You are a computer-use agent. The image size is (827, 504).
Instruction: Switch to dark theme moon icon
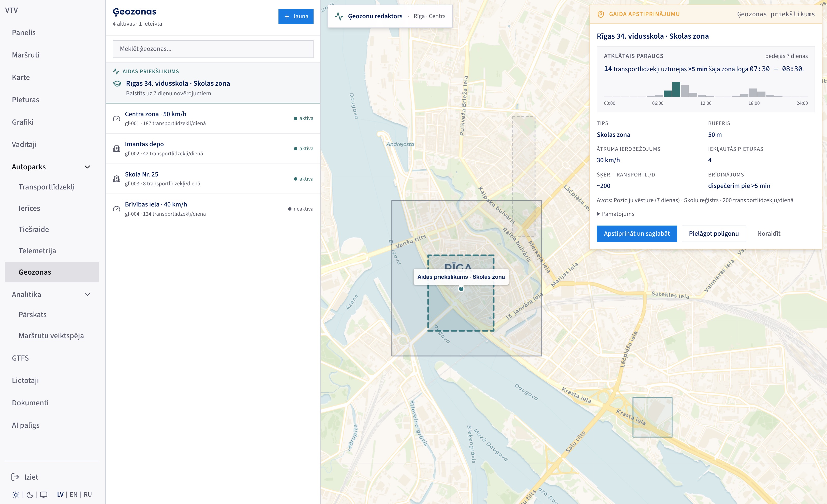pyautogui.click(x=30, y=495)
